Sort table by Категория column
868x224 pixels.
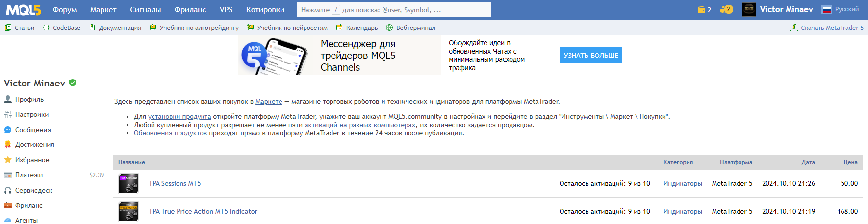(x=678, y=162)
